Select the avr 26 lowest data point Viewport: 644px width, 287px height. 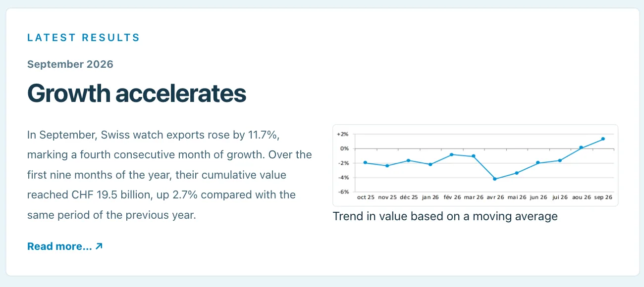(x=494, y=179)
